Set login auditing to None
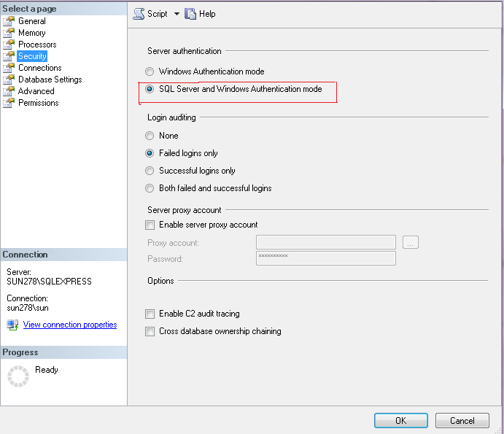 coord(150,136)
